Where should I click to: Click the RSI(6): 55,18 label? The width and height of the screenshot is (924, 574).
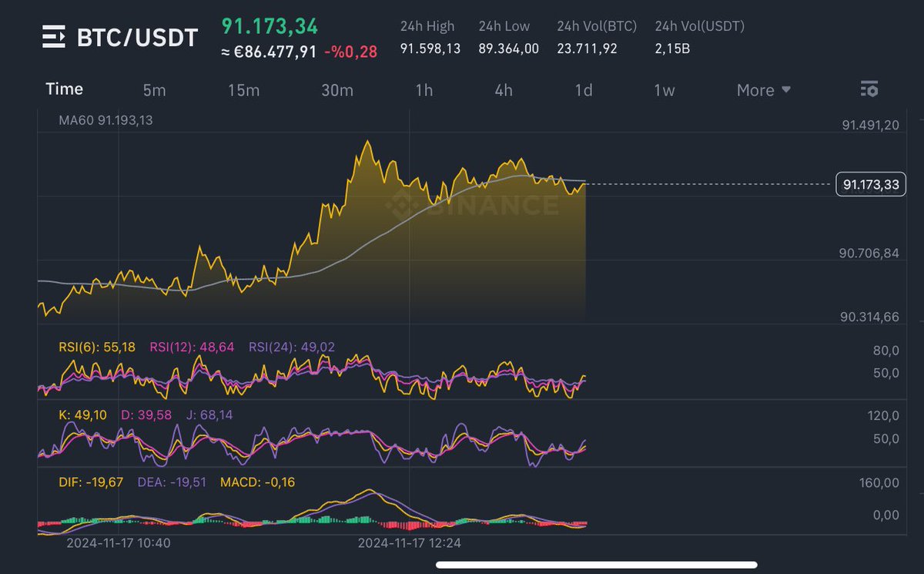[97, 347]
